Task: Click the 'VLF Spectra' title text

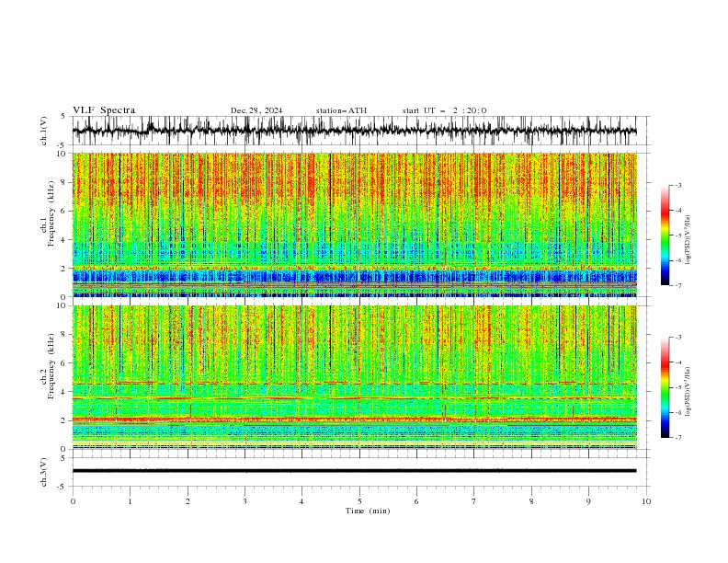Action: [104, 110]
